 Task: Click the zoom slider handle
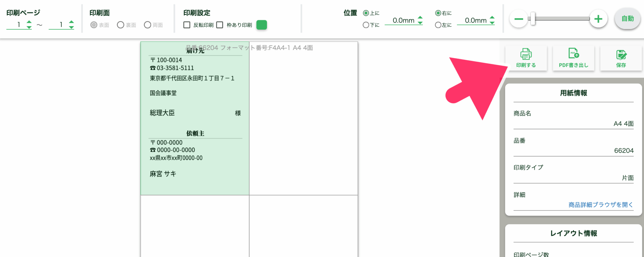point(533,19)
